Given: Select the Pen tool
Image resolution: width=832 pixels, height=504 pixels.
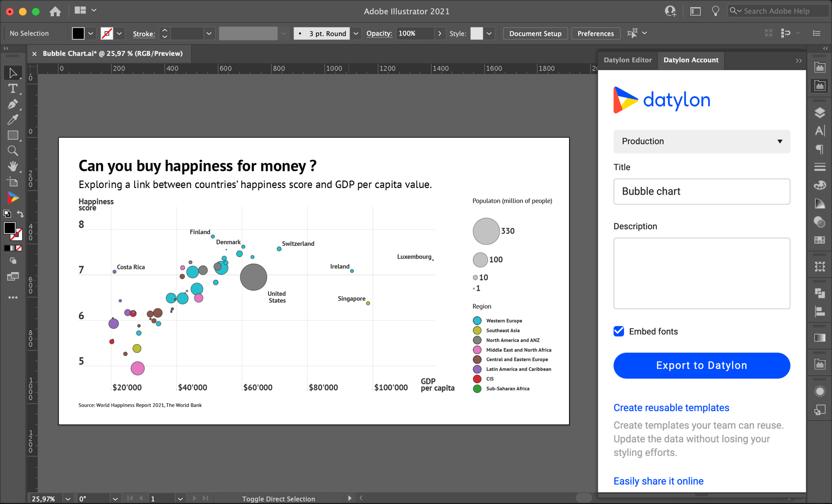Looking at the screenshot, I should (13, 104).
